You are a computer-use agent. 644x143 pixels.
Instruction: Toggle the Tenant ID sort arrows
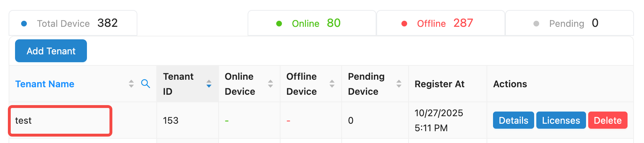click(209, 84)
